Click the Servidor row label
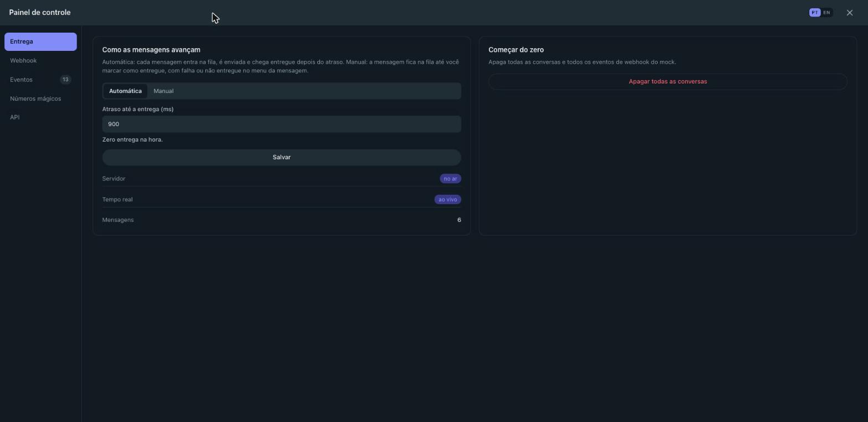868x422 pixels. (x=113, y=179)
